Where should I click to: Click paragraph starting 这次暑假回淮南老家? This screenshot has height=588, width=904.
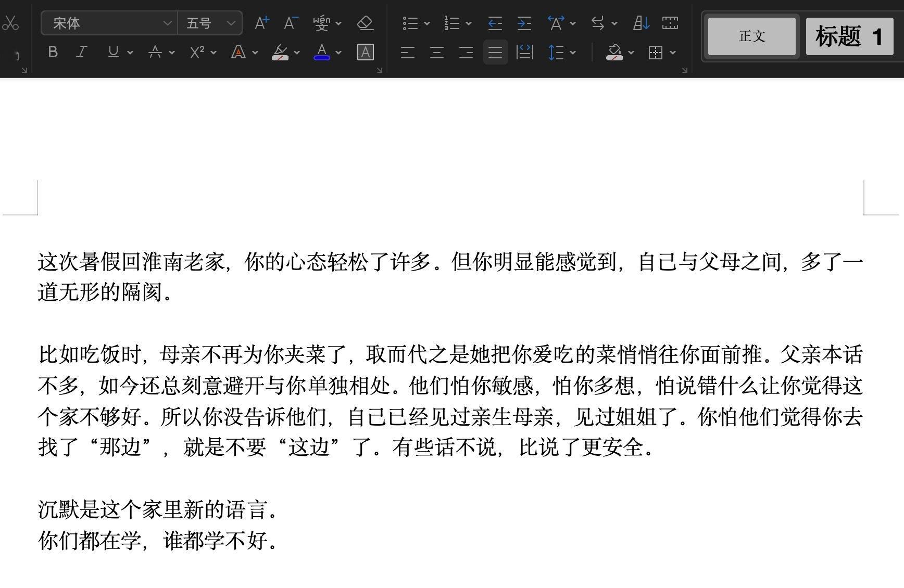(x=450, y=277)
